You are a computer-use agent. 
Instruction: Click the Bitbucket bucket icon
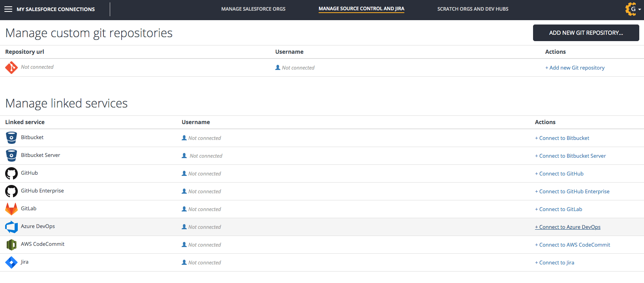pos(11,138)
